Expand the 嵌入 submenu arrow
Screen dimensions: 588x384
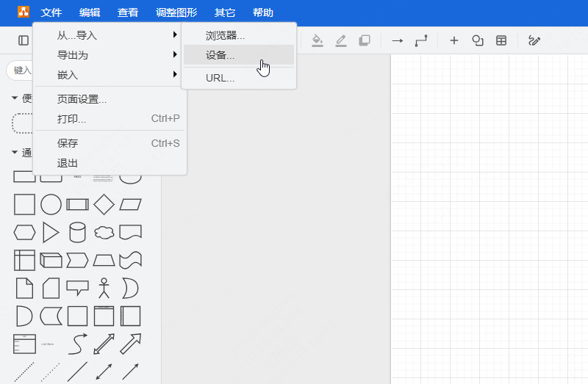click(x=175, y=74)
